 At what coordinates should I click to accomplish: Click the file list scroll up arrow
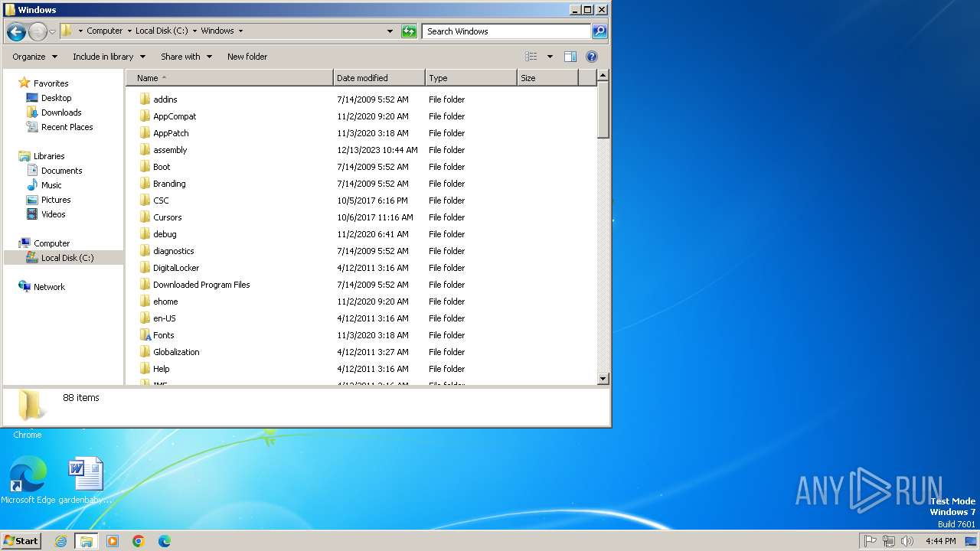coord(603,76)
